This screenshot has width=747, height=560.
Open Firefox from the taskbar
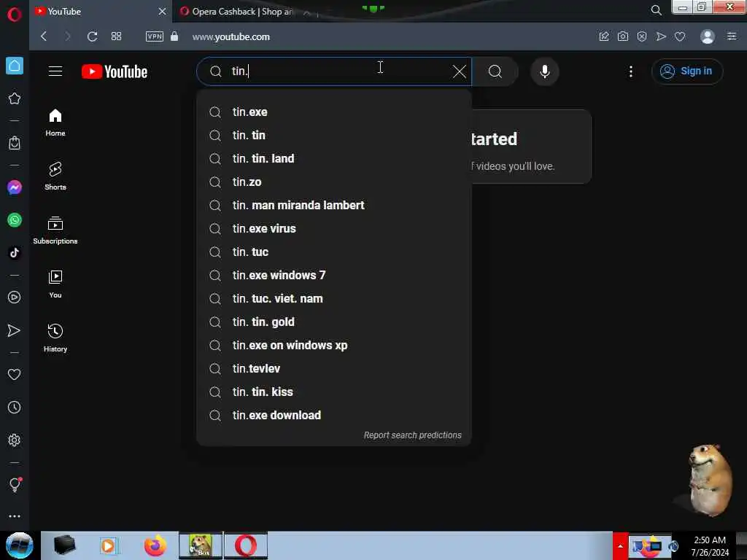155,545
